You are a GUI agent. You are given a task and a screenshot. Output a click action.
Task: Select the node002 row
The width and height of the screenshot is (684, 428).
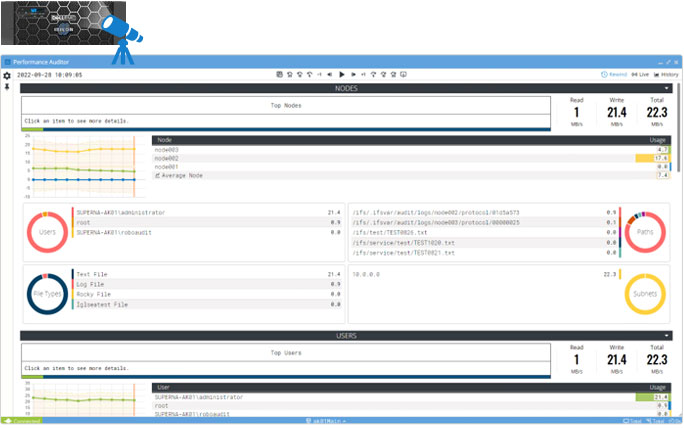point(412,158)
